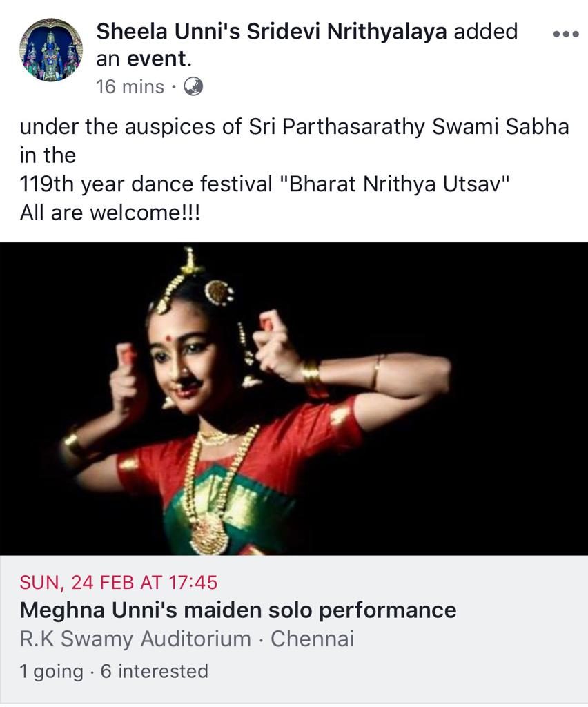Image resolution: width=588 pixels, height=707 pixels.
Task: Click the "Bharat Nrithya Utsav" festival text line
Action: point(264,184)
